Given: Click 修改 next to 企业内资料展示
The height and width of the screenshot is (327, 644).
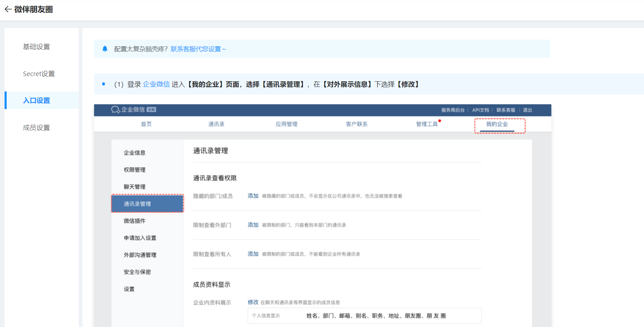Looking at the screenshot, I should (253, 302).
